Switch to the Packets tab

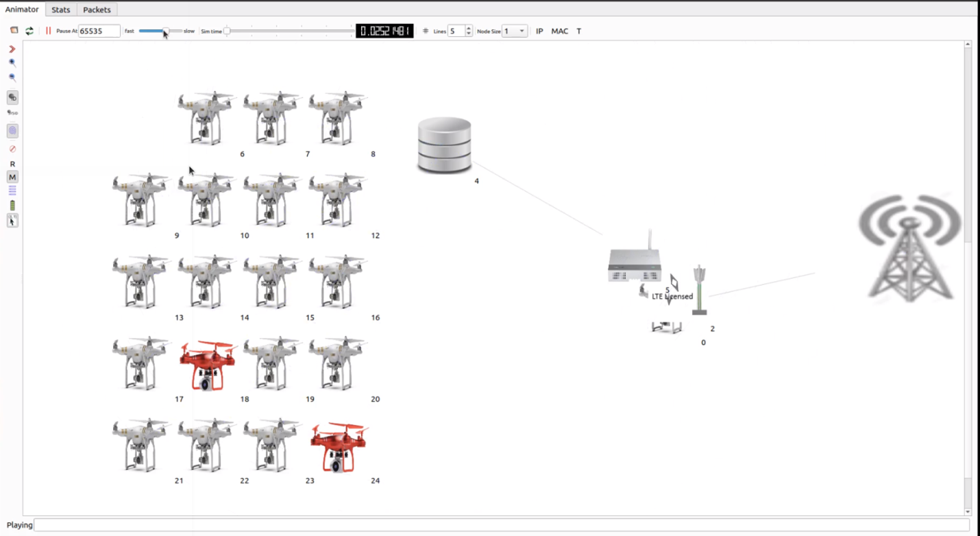[x=97, y=10]
